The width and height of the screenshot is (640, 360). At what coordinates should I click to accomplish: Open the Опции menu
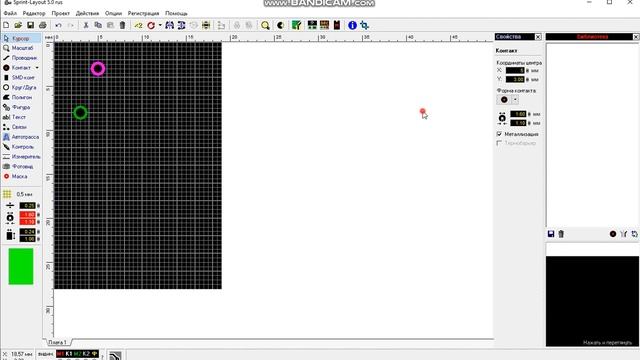point(113,13)
